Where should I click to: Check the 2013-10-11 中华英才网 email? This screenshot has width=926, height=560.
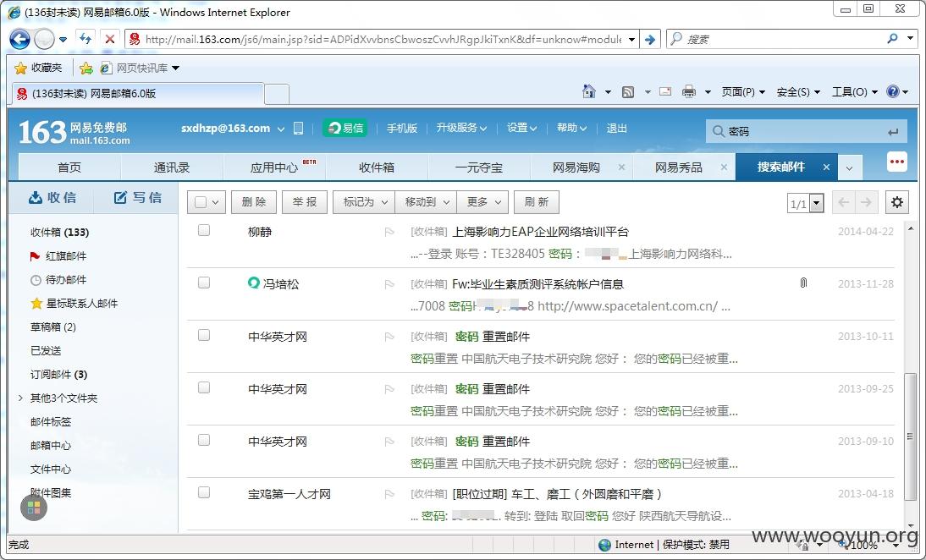[x=204, y=335]
